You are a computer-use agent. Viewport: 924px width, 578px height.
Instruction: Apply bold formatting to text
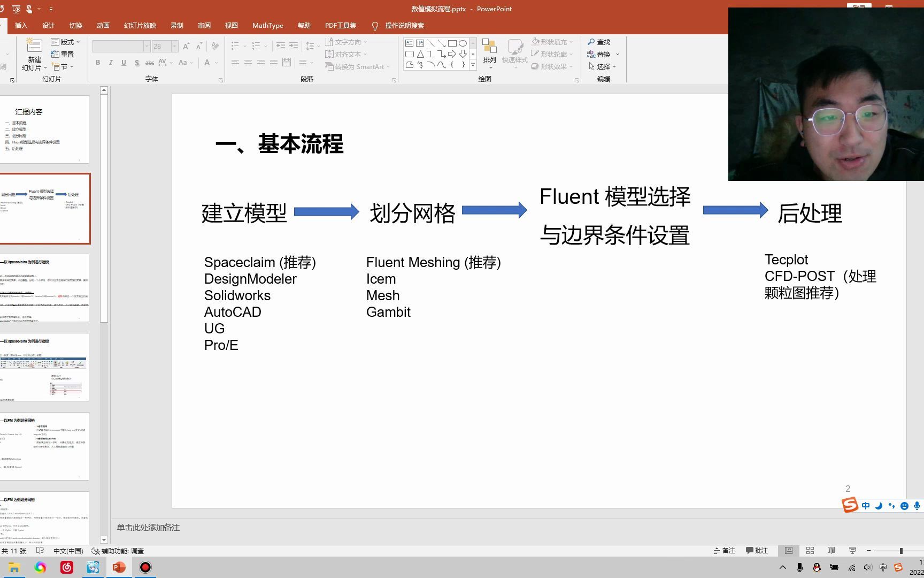point(98,63)
